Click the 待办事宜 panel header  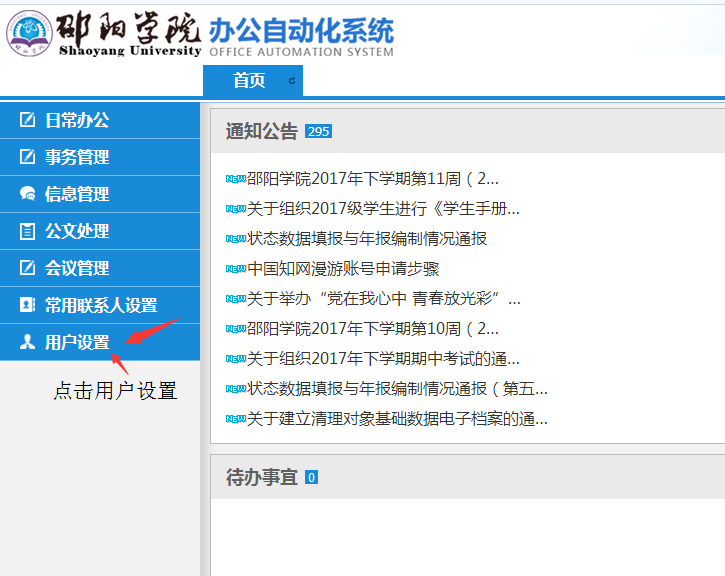tap(261, 478)
